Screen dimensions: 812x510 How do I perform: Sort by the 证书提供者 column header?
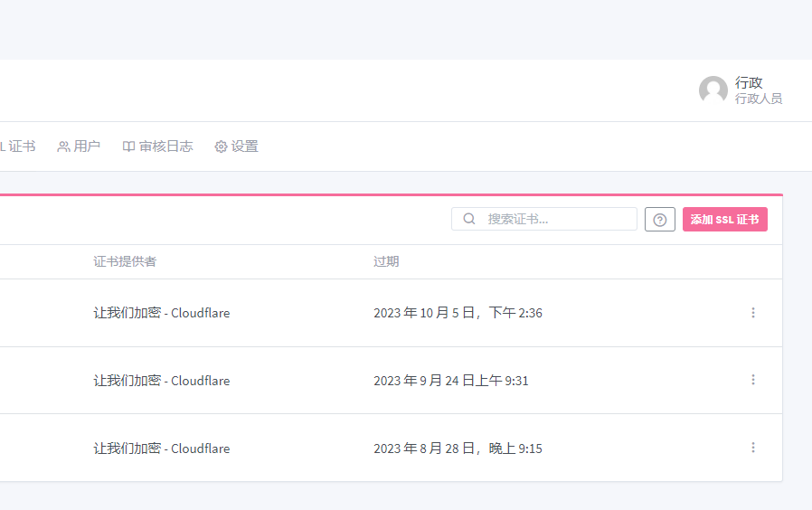(x=125, y=261)
